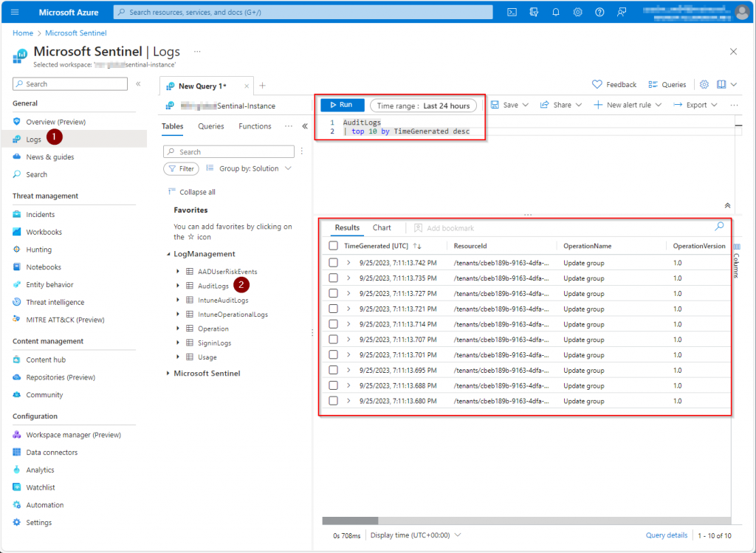Open the Display time (UTC+00:00) dropdown
This screenshot has width=756, height=553.
(x=416, y=535)
